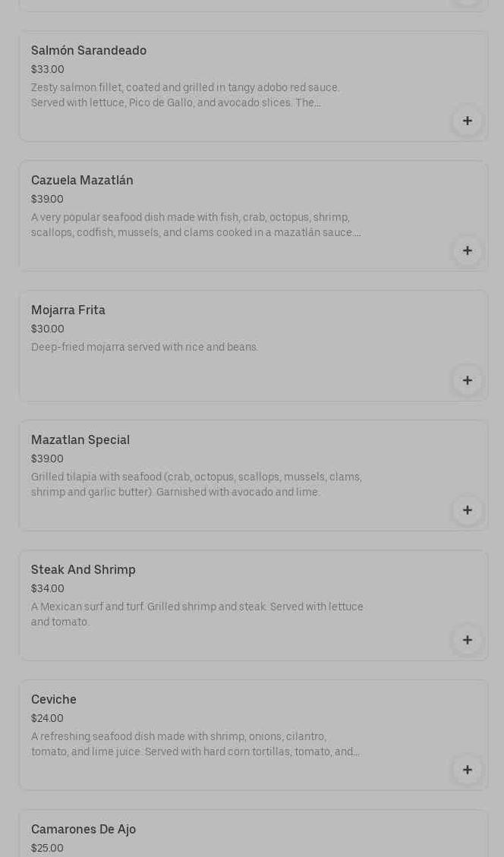Viewport: 504px width, 857px height.
Task: Click Steak And Shrimp heading
Action: [83, 570]
